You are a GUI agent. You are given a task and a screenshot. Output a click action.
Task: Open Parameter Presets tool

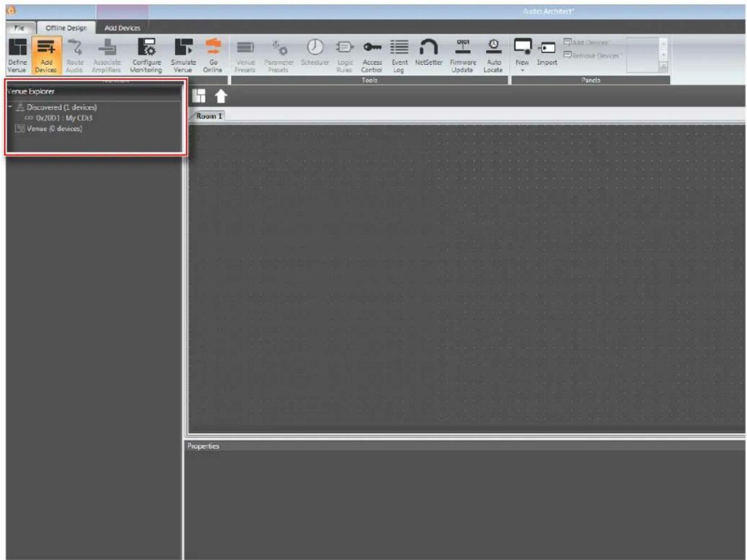tap(278, 55)
